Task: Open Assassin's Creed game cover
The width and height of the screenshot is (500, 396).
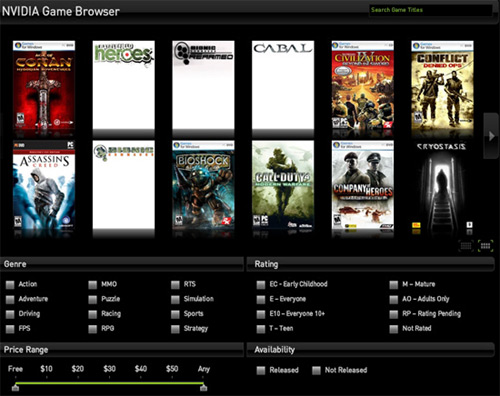Action: coord(44,185)
